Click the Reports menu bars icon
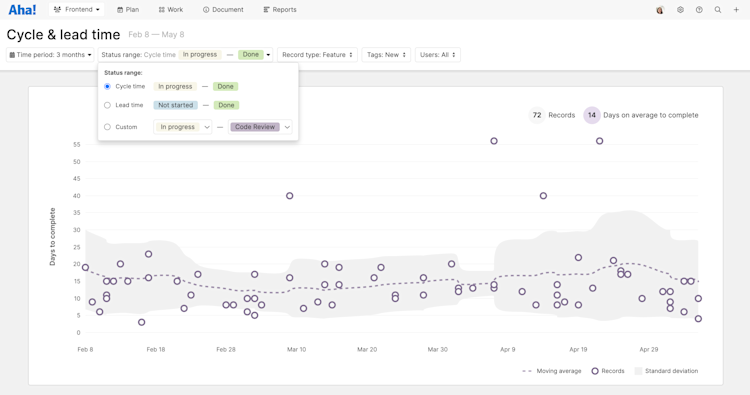The height and width of the screenshot is (395, 750). 266,10
